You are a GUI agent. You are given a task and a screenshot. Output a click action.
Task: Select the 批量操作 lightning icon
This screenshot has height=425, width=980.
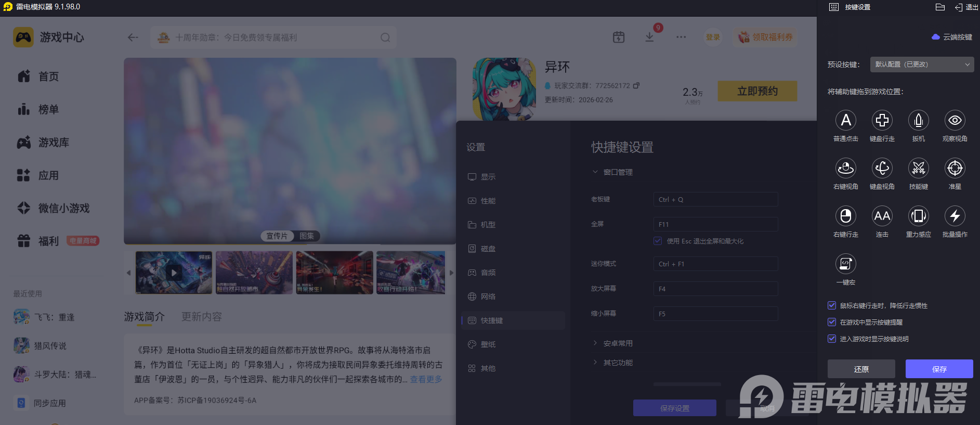tap(955, 216)
